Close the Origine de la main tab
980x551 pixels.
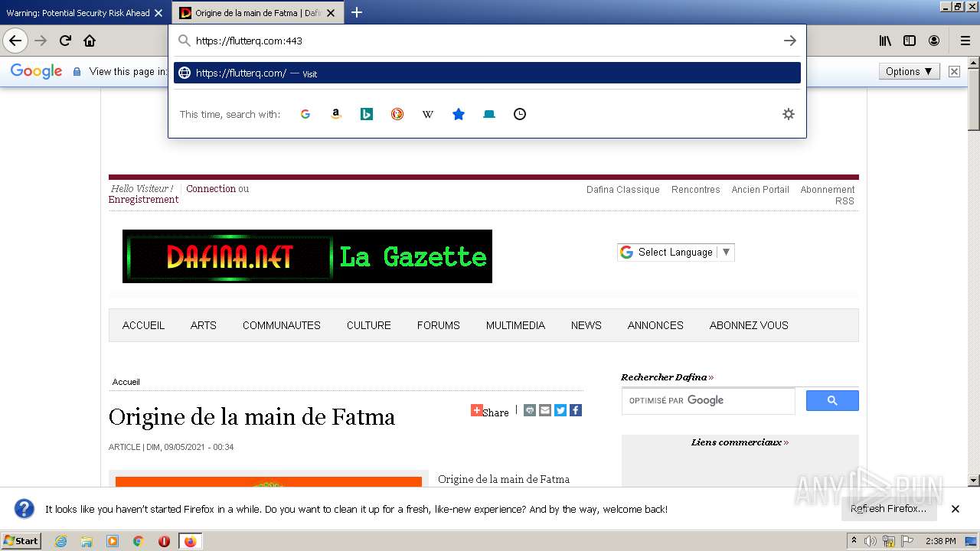(331, 13)
